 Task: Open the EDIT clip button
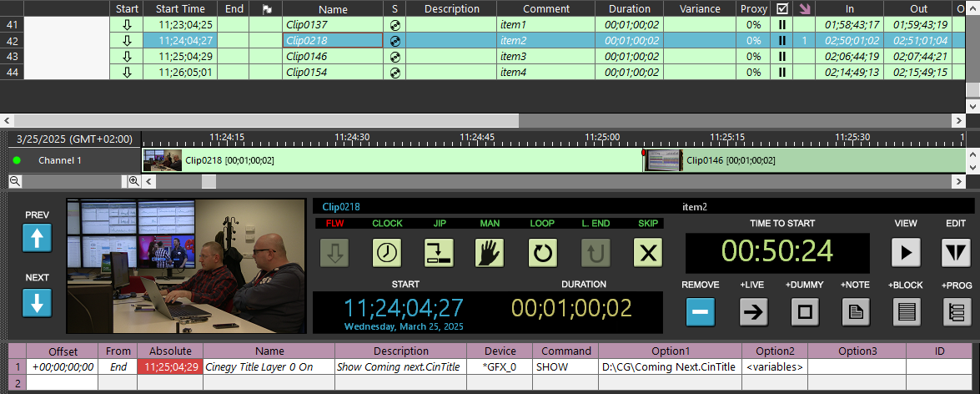tap(956, 251)
